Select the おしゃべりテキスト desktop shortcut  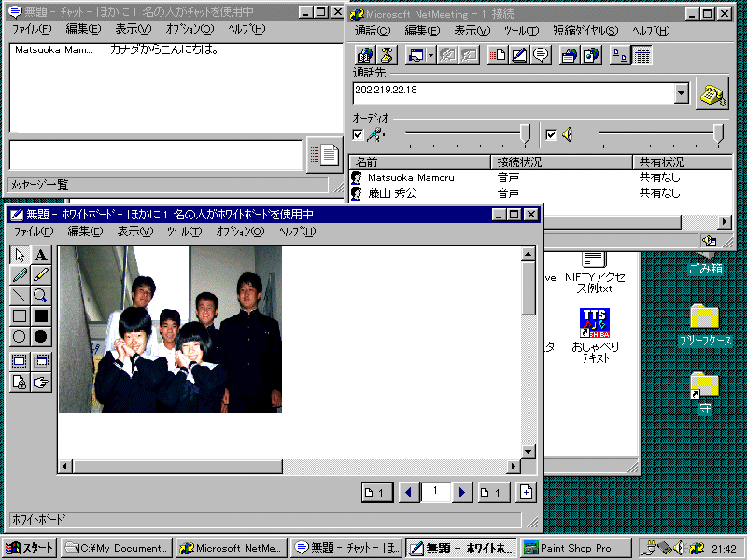595,335
